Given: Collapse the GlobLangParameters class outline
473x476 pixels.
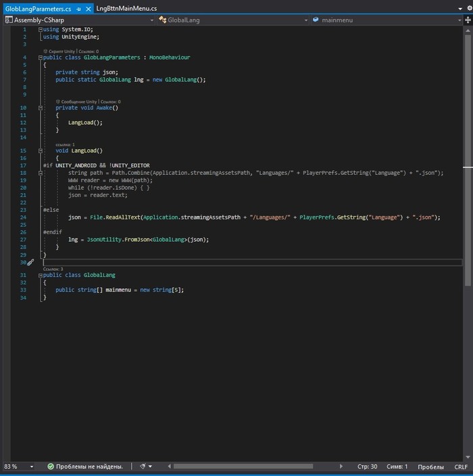Looking at the screenshot, I should click(41, 58).
